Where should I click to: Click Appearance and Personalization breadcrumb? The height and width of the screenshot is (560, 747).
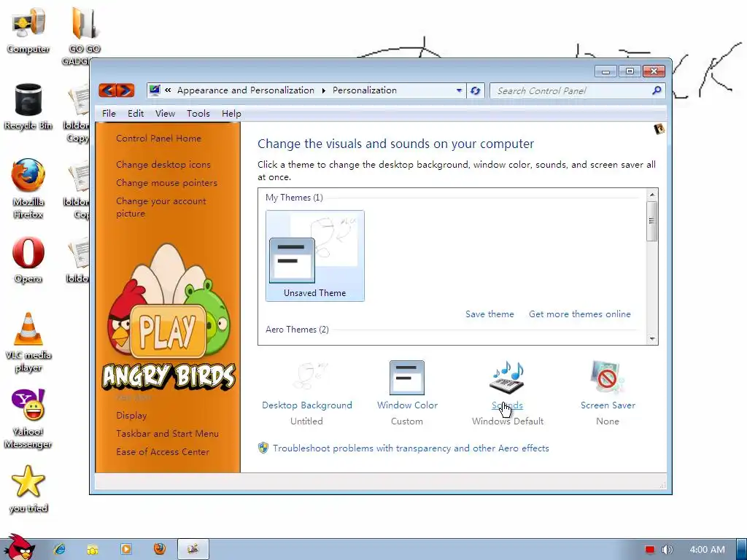[246, 90]
